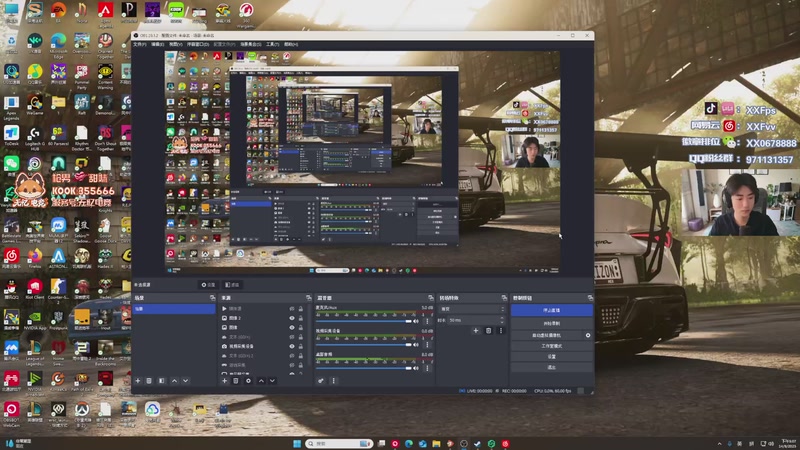Configure virtual camera gear icon
The height and width of the screenshot is (450, 800).
click(588, 335)
